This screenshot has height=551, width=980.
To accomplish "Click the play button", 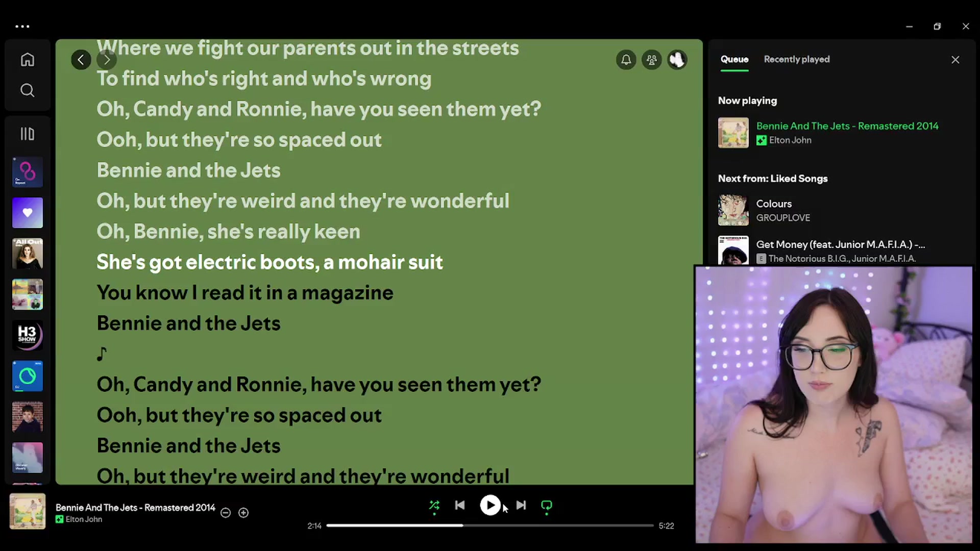I will [x=490, y=505].
